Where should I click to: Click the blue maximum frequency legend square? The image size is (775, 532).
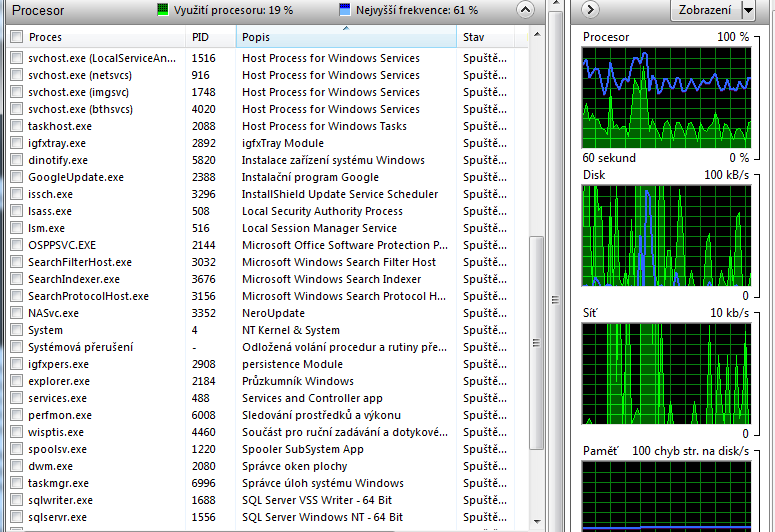[x=345, y=10]
